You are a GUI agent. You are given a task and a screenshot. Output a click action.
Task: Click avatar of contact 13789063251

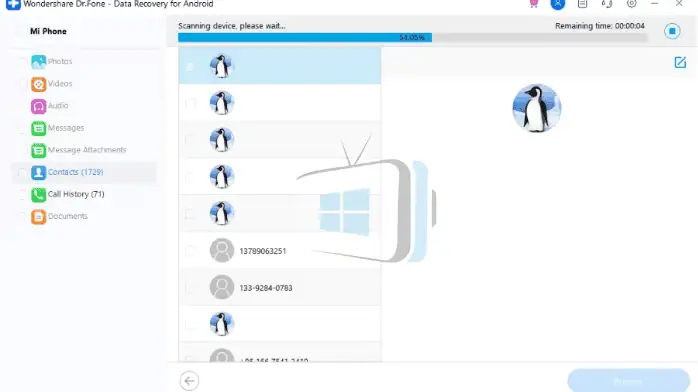[222, 251]
